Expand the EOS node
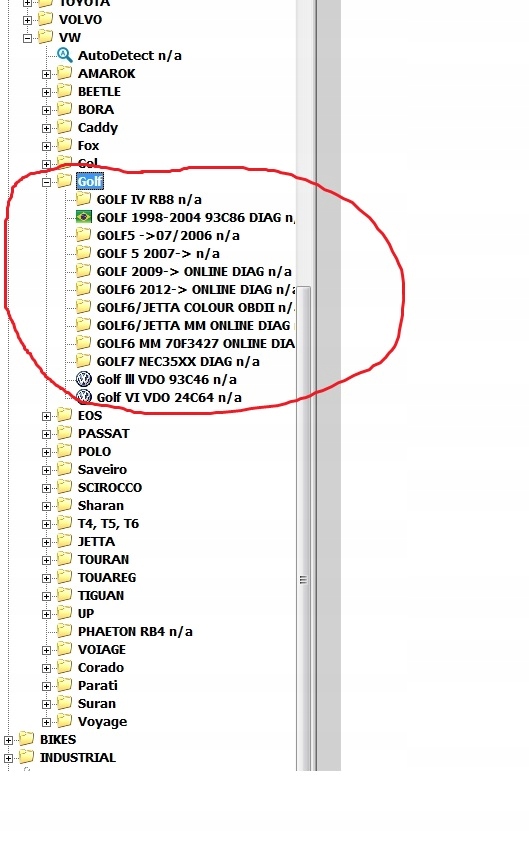This screenshot has height=853, width=529. tap(46, 416)
